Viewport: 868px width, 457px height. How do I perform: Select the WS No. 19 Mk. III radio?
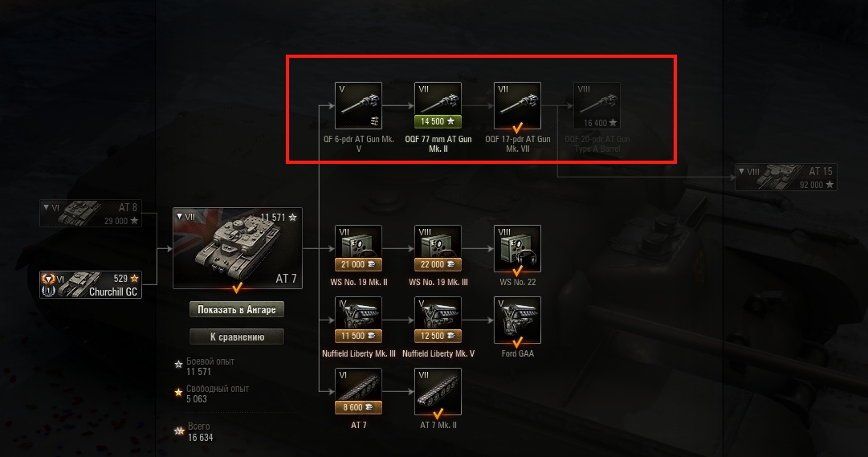tap(438, 248)
